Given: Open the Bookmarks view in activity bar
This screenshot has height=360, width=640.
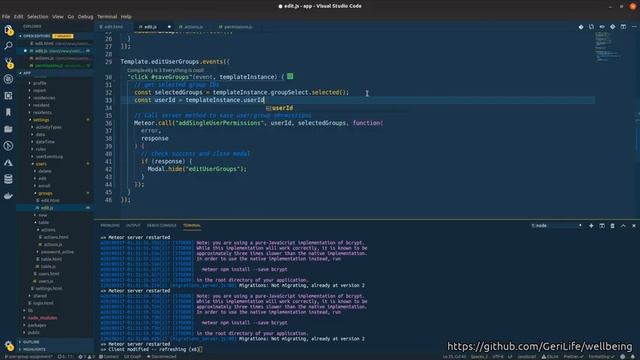Looking at the screenshot, I should pos(8,112).
